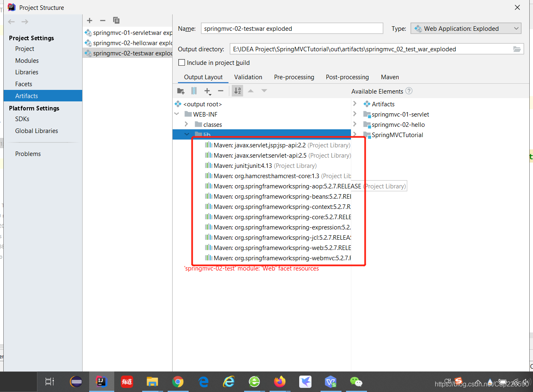Open IntelliJ IDEA from the taskbar

(101, 382)
